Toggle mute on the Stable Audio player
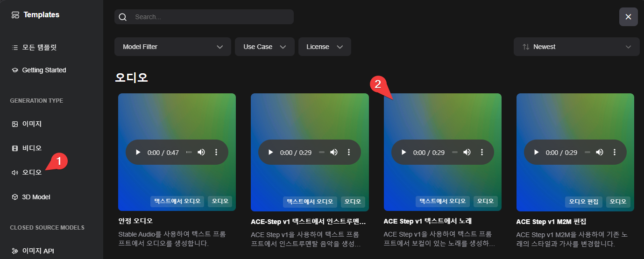This screenshot has width=644, height=259. coord(201,153)
